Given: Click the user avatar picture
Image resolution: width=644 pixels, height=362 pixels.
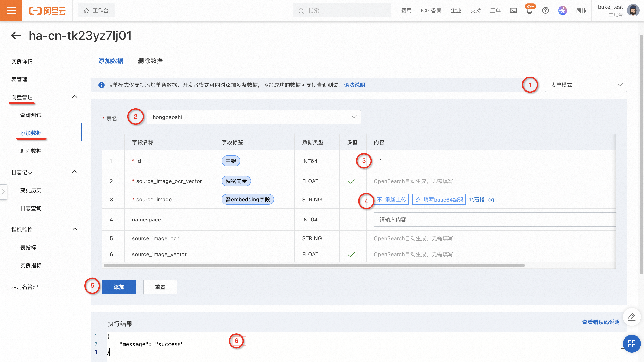Looking at the screenshot, I should pyautogui.click(x=633, y=11).
